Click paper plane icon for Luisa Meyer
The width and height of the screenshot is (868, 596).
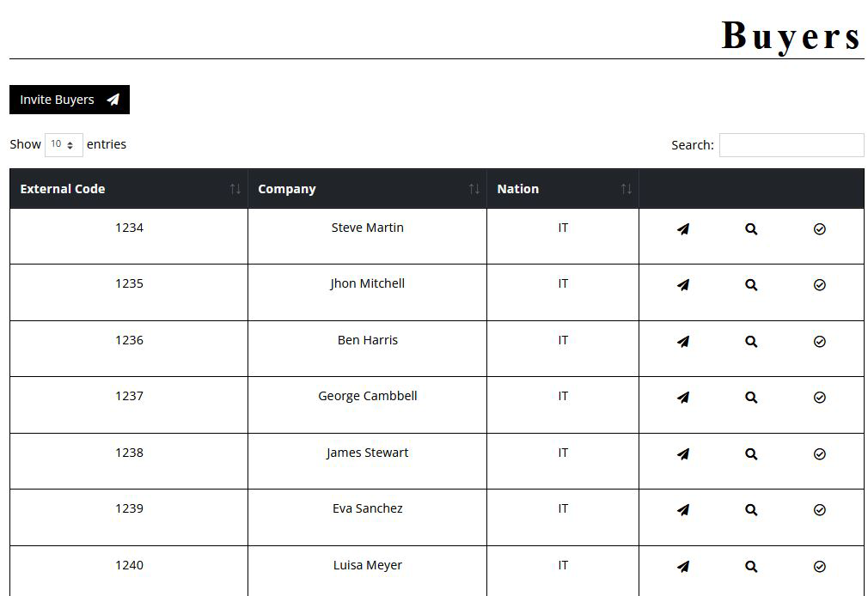(x=683, y=567)
